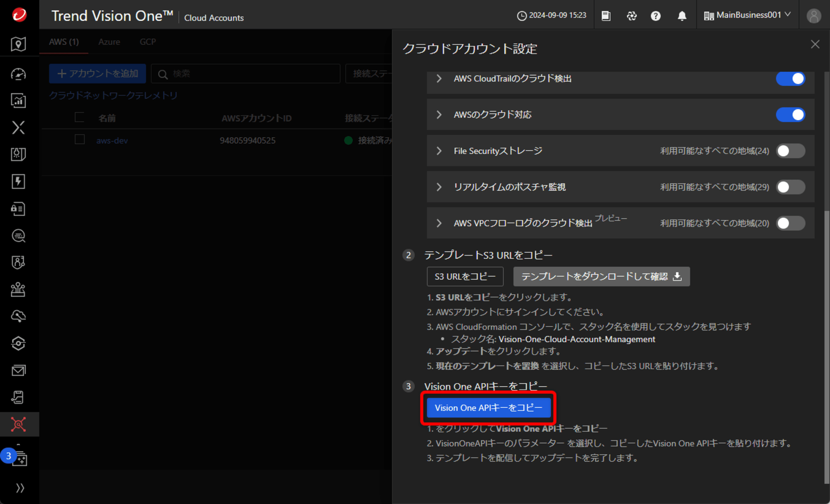Open the MainBusiness001 account dropdown

tap(747, 15)
